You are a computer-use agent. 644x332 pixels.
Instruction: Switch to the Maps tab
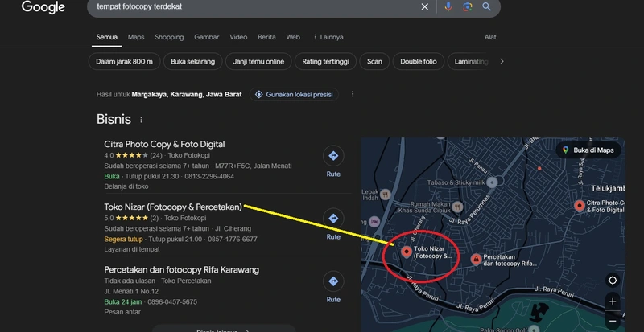(x=136, y=37)
